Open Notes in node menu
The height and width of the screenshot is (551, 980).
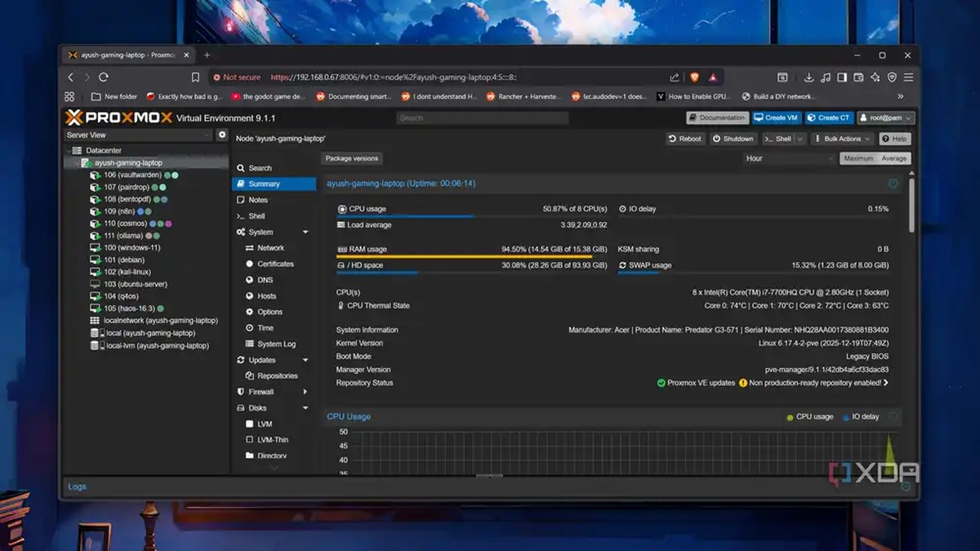pos(274,200)
